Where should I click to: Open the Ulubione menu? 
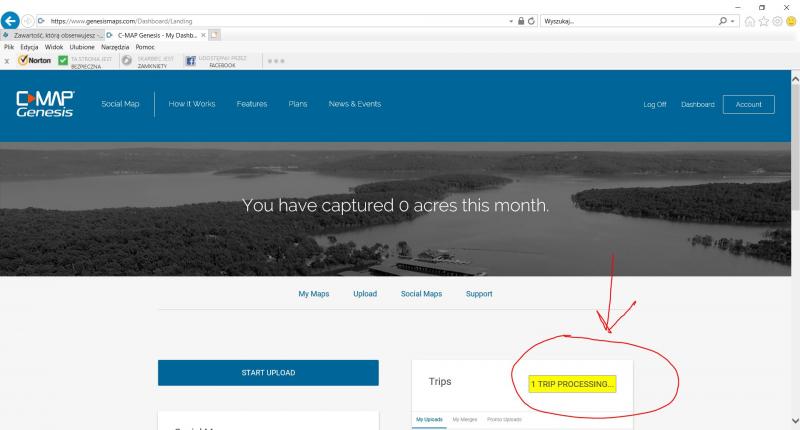83,47
